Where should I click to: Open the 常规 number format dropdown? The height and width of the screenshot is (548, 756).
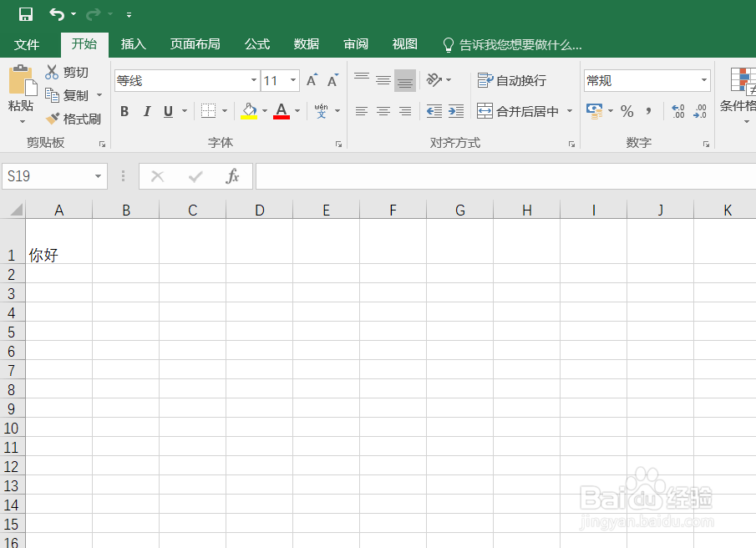(x=704, y=80)
